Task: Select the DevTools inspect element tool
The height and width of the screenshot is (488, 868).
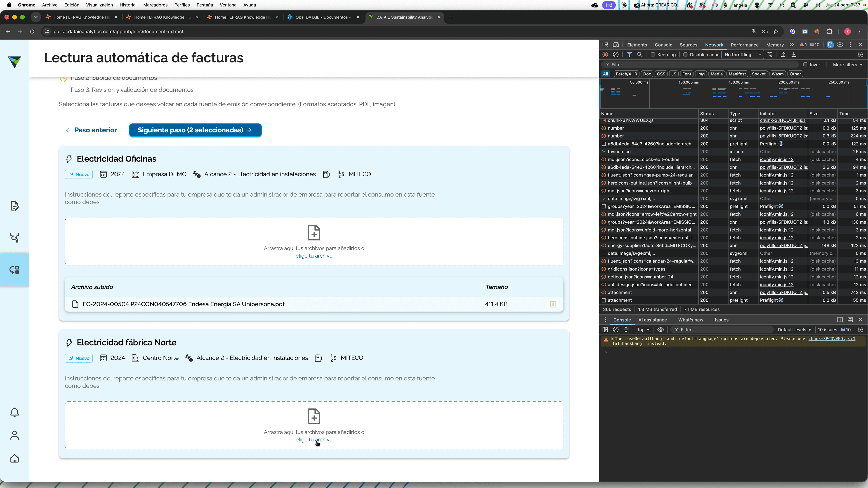Action: (x=606, y=45)
